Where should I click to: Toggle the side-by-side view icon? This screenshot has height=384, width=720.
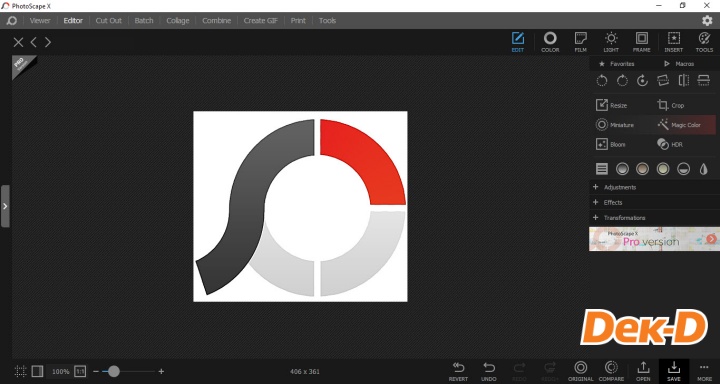coord(38,371)
